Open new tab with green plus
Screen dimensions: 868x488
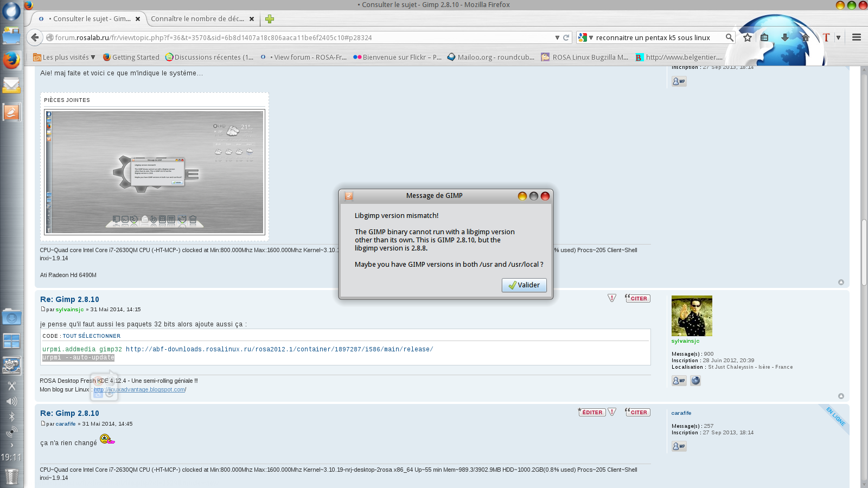270,19
